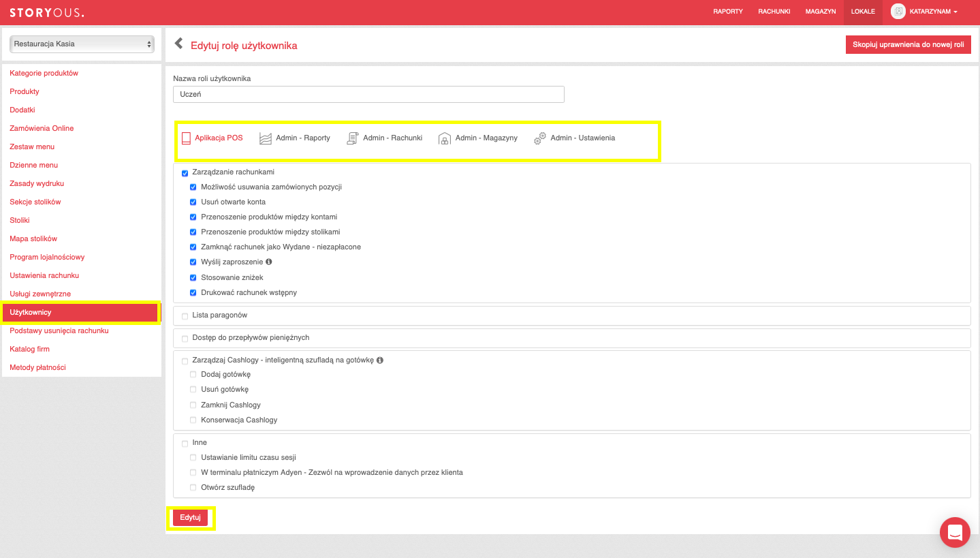Open the Intercom chat bubble icon
Viewport: 980px width, 558px height.
point(955,533)
